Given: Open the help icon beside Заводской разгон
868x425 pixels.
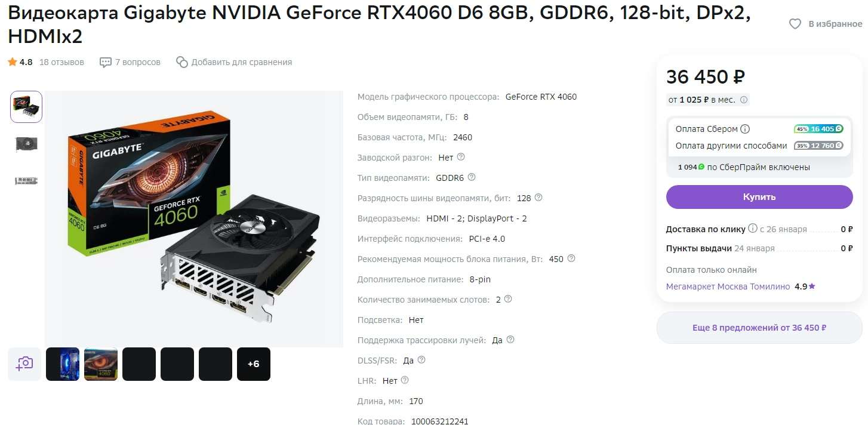Looking at the screenshot, I should [460, 157].
